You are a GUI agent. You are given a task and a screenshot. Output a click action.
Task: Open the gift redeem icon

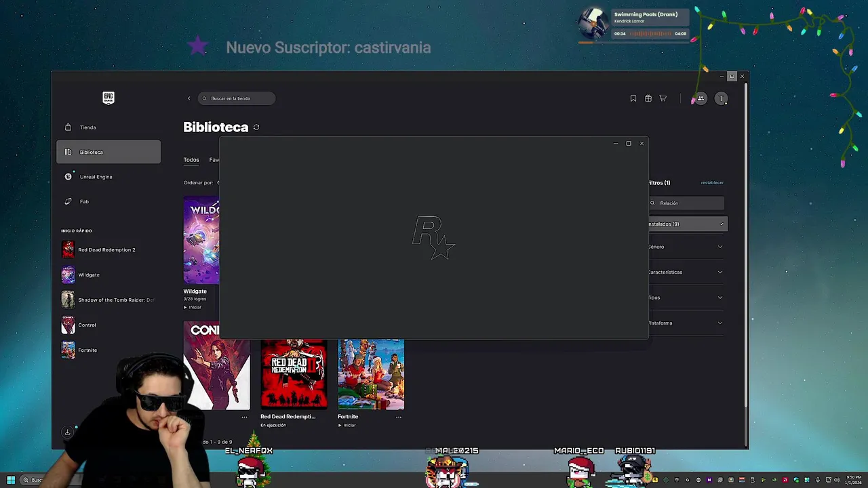[648, 98]
